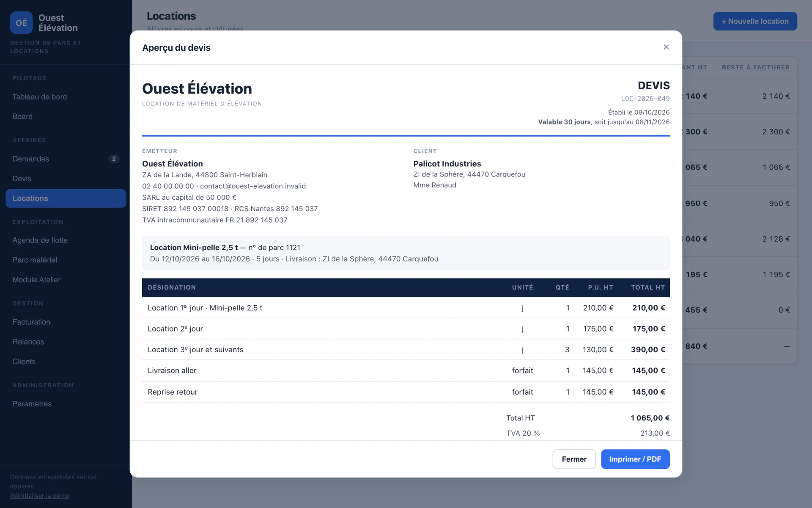Click Établi le 09/10/2026 date

point(639,112)
